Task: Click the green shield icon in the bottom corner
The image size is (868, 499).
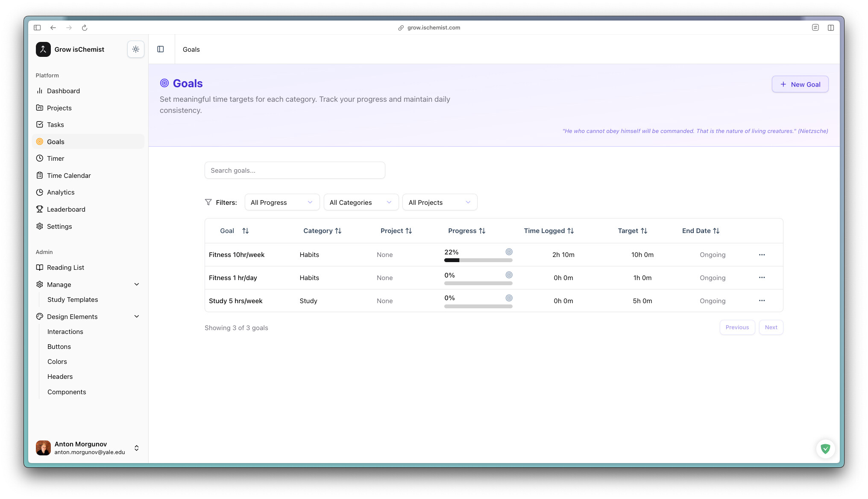Action: [x=825, y=449]
